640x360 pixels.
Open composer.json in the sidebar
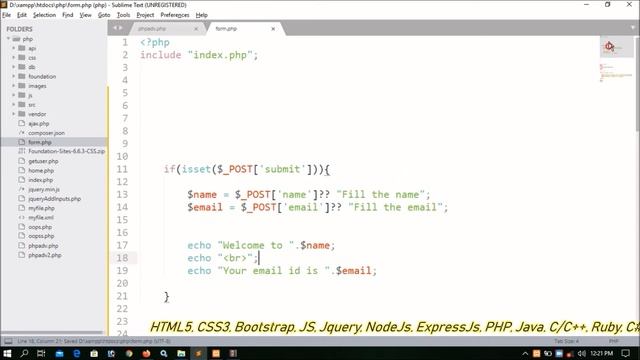pos(46,133)
